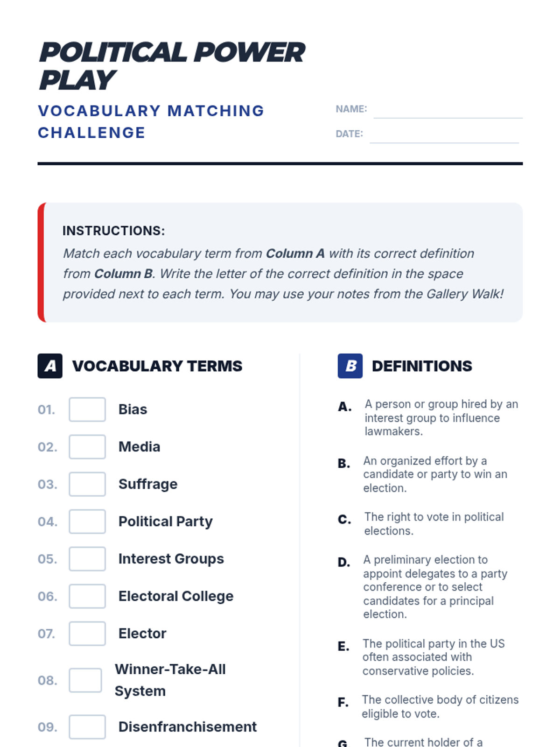Viewport: 560px width, 747px height.
Task: Select the answer box beside Media
Action: tap(87, 447)
